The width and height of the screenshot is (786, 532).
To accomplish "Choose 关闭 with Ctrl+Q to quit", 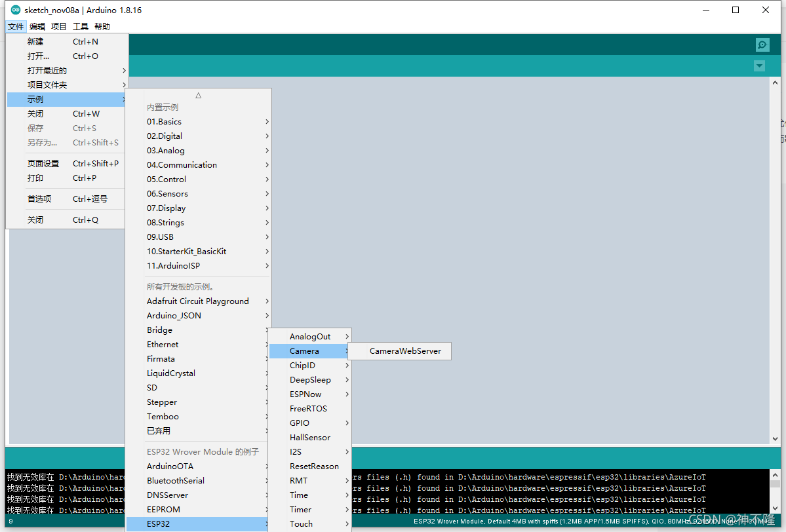I will [67, 220].
